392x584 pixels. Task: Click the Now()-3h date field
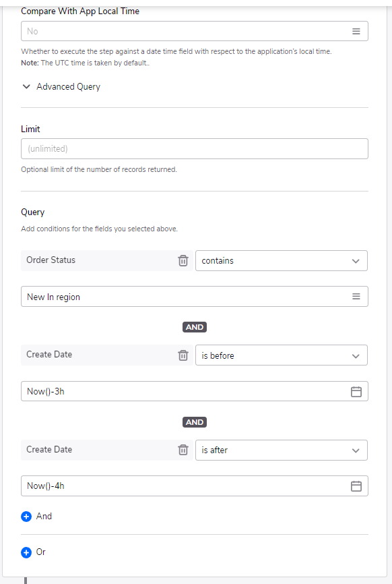[x=195, y=391]
